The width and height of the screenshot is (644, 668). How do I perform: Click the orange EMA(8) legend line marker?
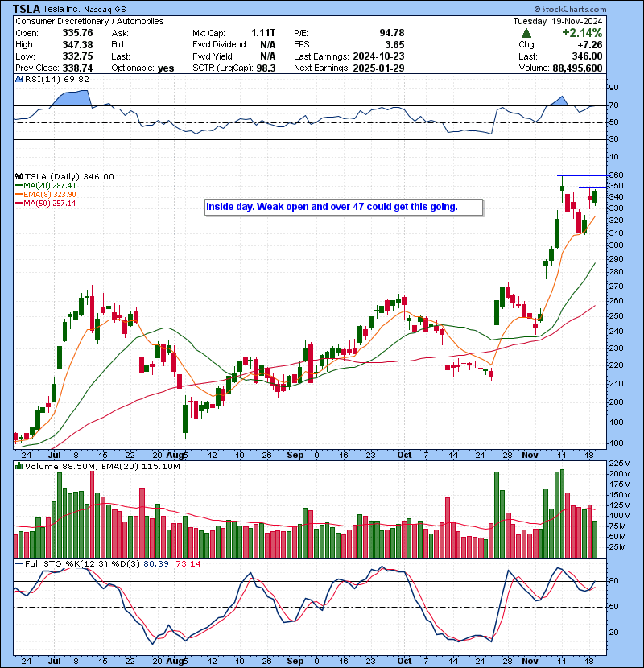click(19, 194)
